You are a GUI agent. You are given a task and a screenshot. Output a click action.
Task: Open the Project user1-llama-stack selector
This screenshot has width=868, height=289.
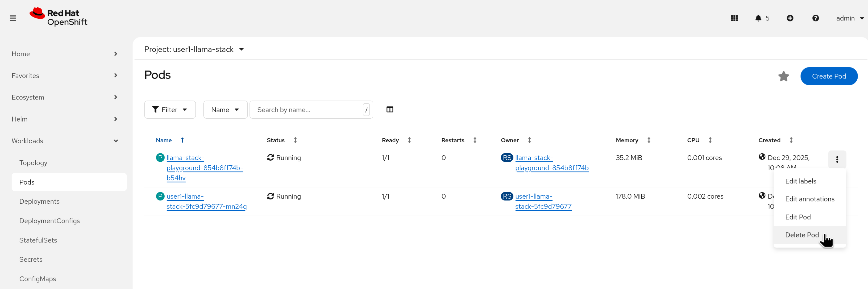(x=194, y=49)
